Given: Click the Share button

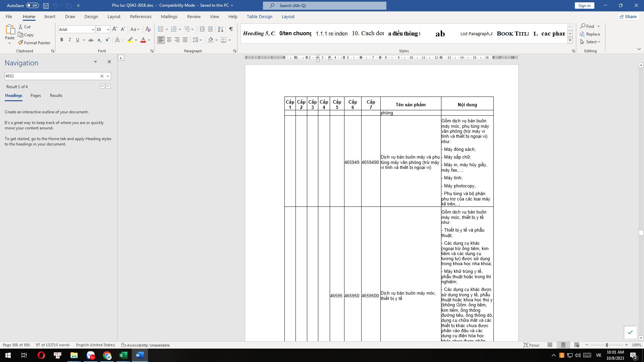Looking at the screenshot, I should [x=628, y=16].
